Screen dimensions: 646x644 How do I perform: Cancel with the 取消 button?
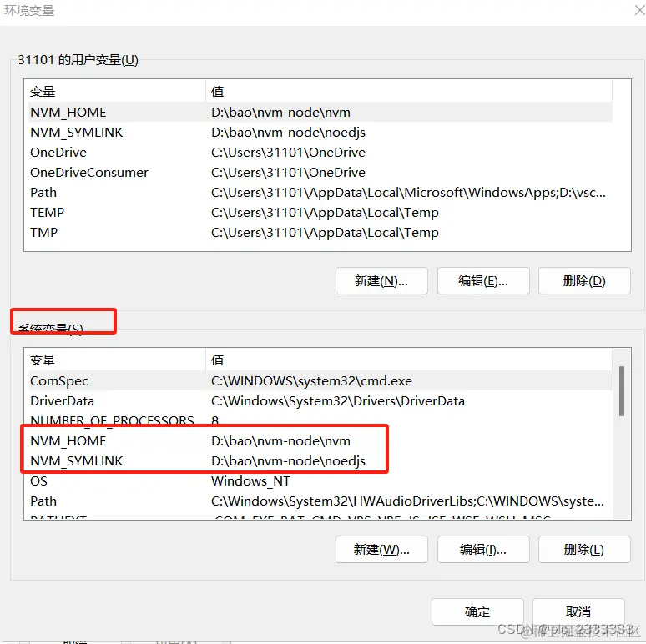pyautogui.click(x=578, y=611)
